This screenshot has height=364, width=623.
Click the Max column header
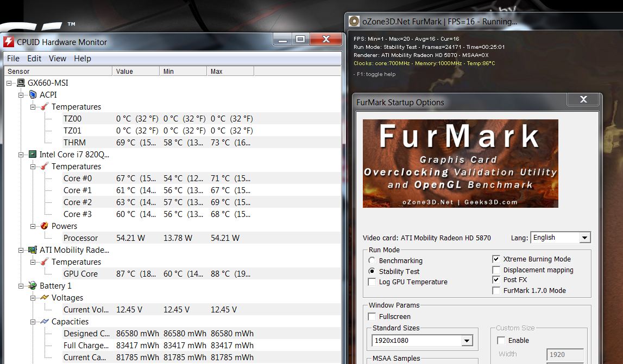(230, 71)
